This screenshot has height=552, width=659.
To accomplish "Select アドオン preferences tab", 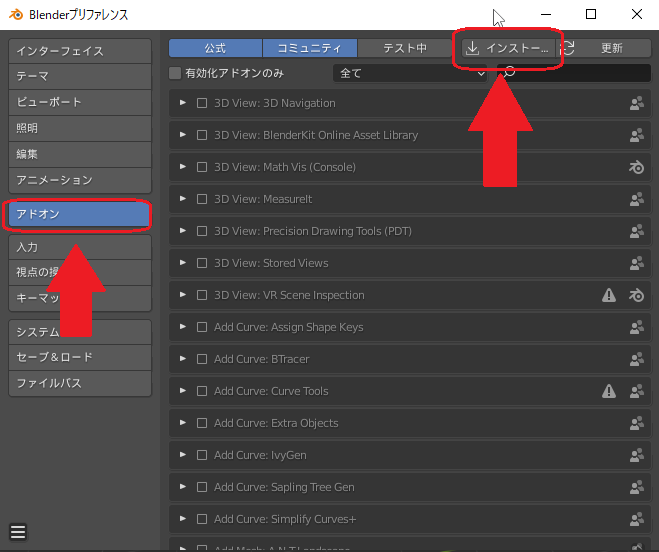I will [79, 214].
